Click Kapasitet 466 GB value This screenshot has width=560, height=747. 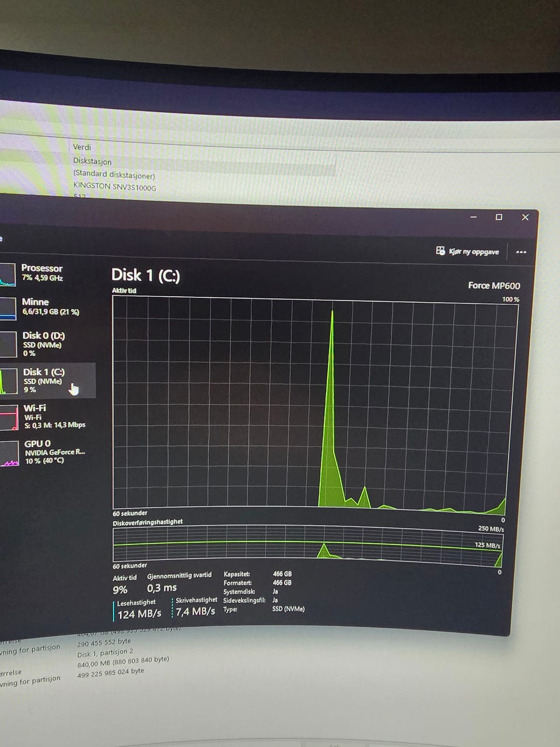tap(282, 574)
